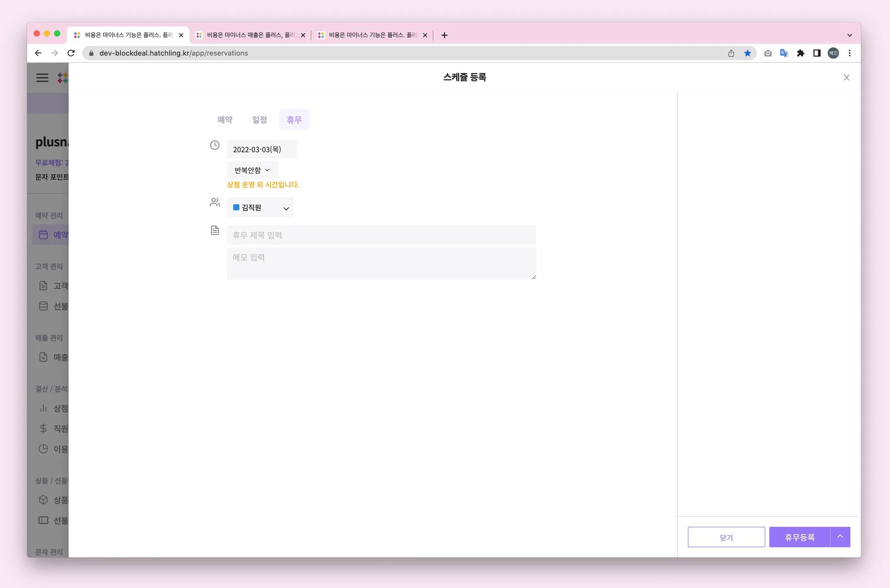
Task: Click the share icon in address bar
Action: (731, 53)
